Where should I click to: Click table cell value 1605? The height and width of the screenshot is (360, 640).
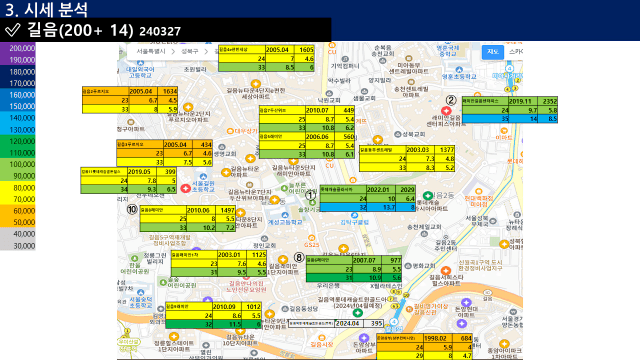[304, 49]
